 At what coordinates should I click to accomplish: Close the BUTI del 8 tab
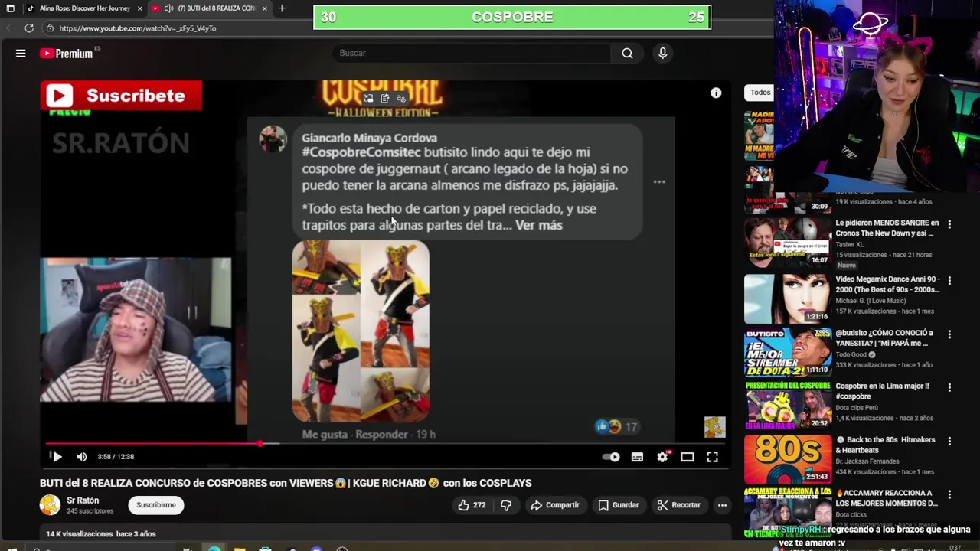pyautogui.click(x=264, y=8)
